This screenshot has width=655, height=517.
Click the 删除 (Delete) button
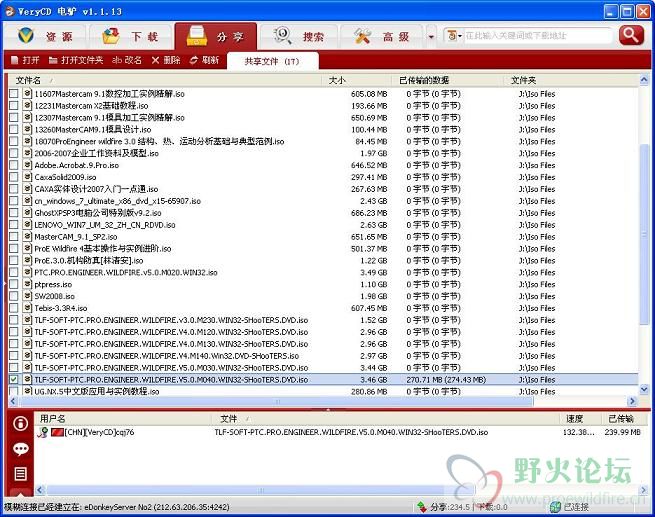(x=166, y=61)
